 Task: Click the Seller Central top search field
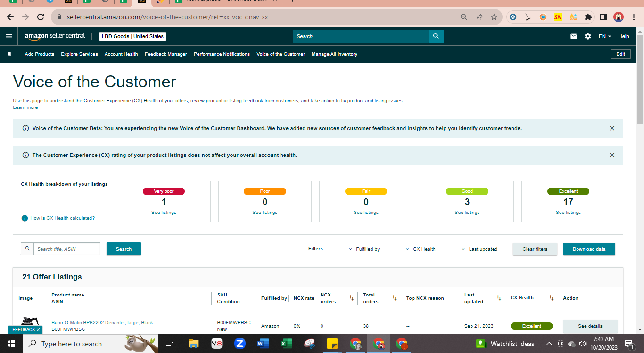coord(361,36)
